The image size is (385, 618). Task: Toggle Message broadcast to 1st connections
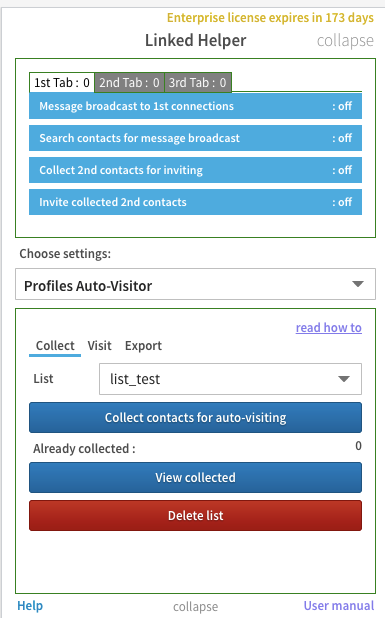click(195, 106)
